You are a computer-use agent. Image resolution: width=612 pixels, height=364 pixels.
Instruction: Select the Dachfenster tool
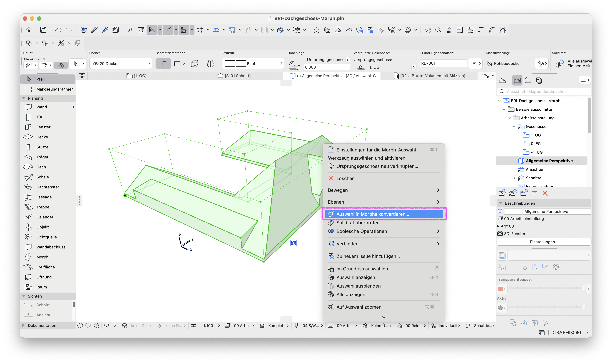tap(48, 187)
